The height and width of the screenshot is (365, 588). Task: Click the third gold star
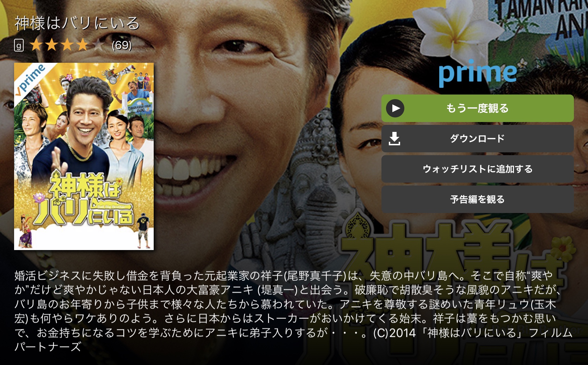pos(67,45)
